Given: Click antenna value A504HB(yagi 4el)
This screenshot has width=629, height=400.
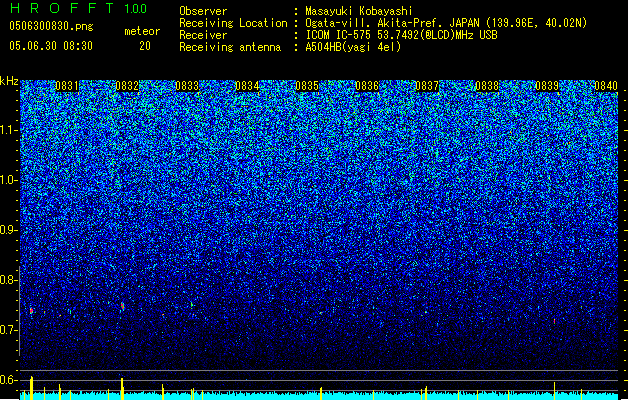Looking at the screenshot, I should 353,47.
